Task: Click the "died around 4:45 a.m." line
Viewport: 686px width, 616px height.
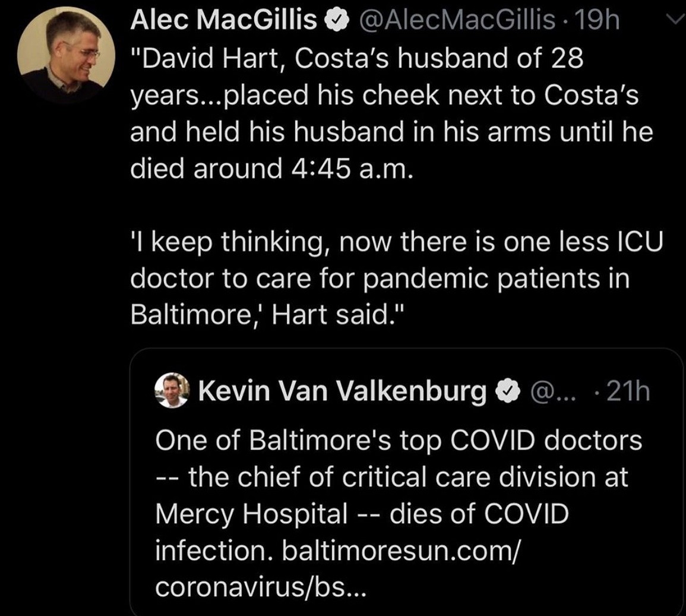Action: [271, 169]
